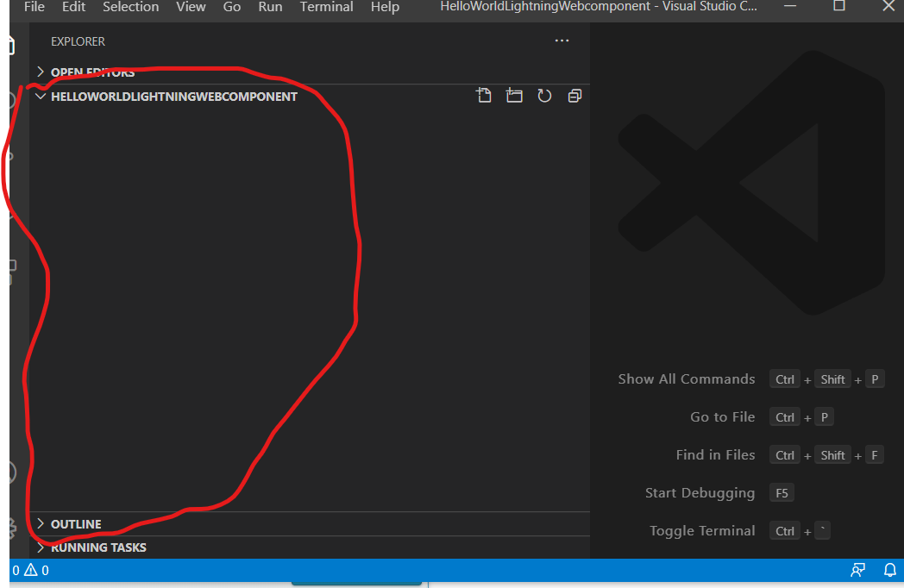This screenshot has height=588, width=904.
Task: Collapse all folders in Explorer
Action: tap(574, 95)
